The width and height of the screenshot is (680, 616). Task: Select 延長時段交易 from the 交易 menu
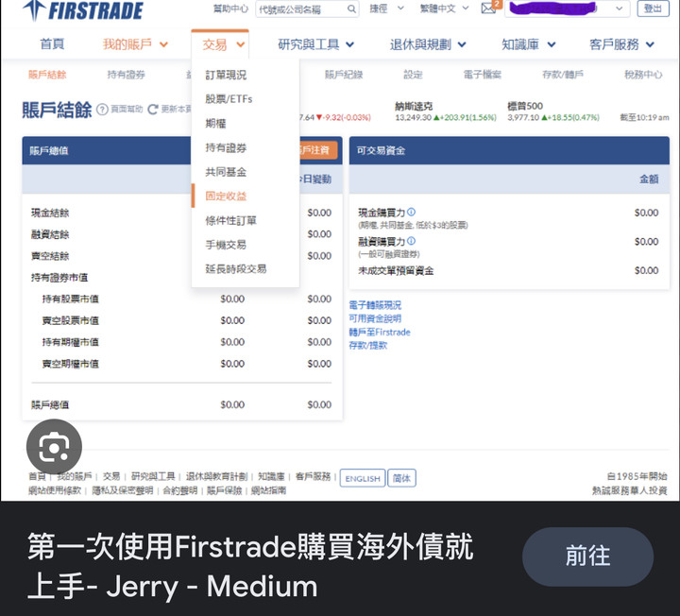point(236,269)
